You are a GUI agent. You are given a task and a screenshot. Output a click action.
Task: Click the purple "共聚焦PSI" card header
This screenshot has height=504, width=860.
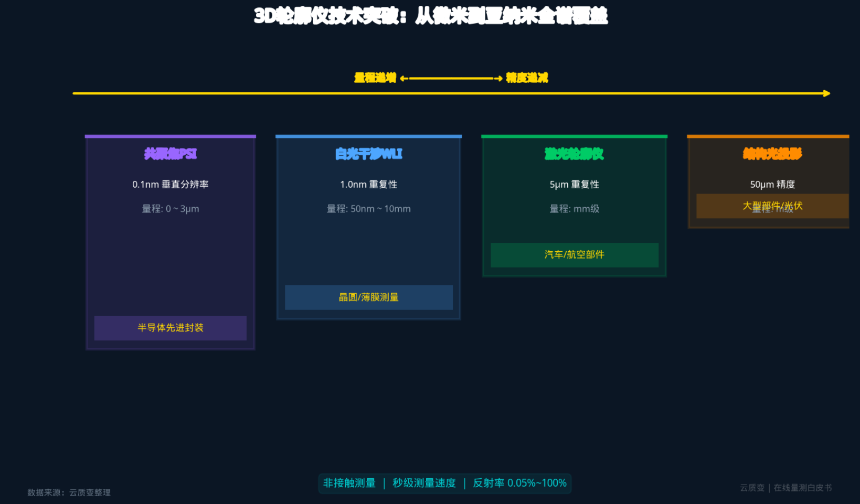(171, 154)
